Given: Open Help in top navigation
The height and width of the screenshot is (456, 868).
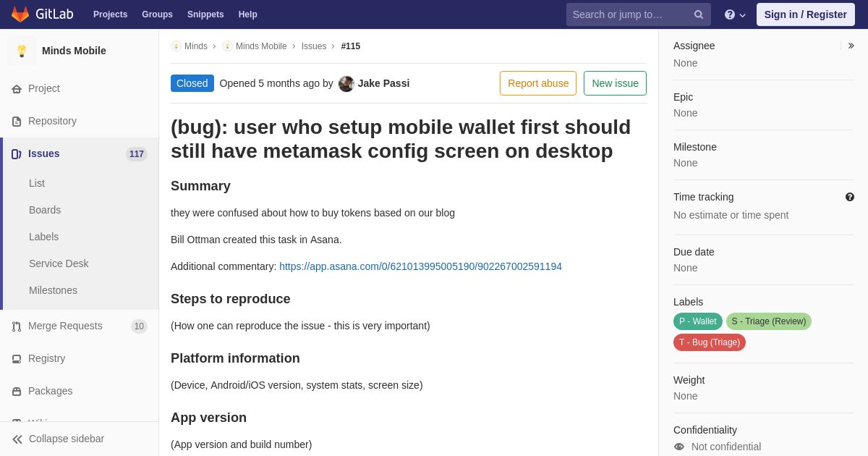Looking at the screenshot, I should tap(248, 14).
